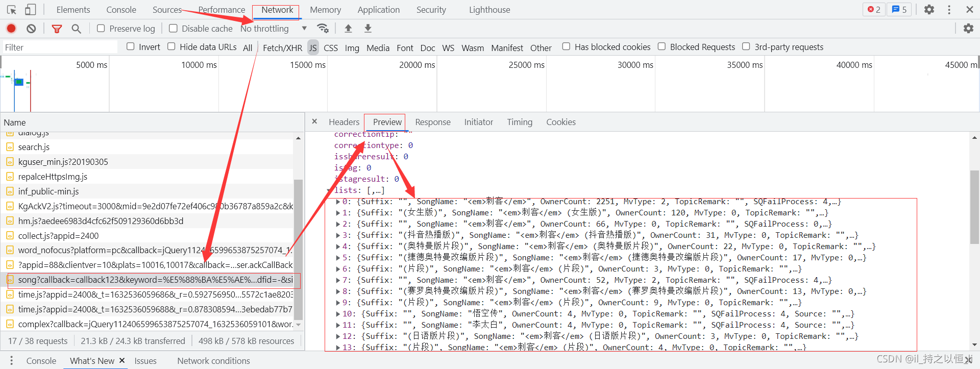Show All request types

248,47
